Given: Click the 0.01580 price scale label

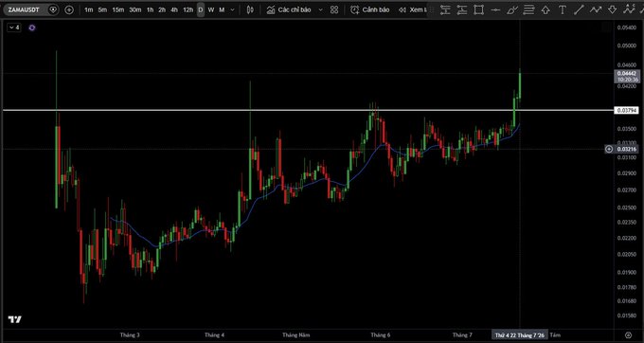Looking at the screenshot, I should click(x=627, y=316).
